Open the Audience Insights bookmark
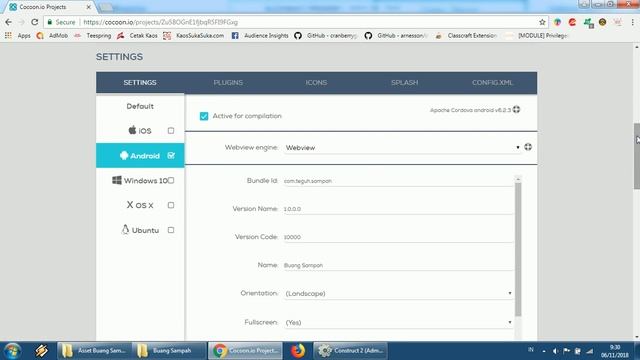This screenshot has height=360, width=640. (x=260, y=36)
